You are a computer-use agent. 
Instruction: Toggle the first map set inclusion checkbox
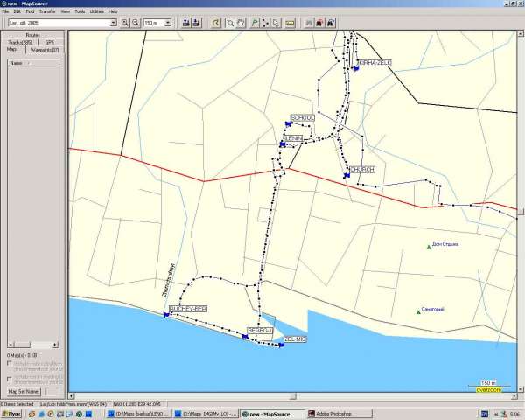(10, 365)
